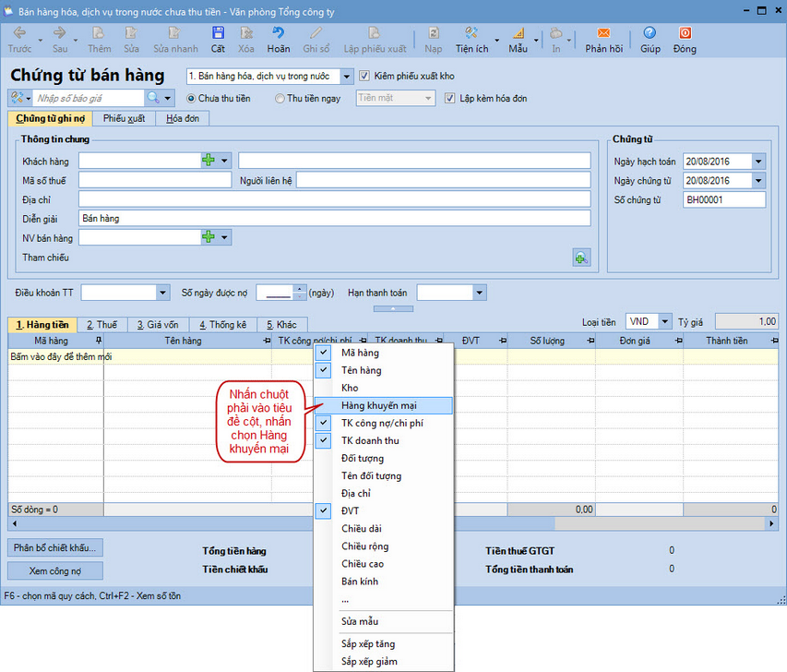Select the Chưa thu tiền radio button
This screenshot has height=672, width=787.
coord(191,99)
